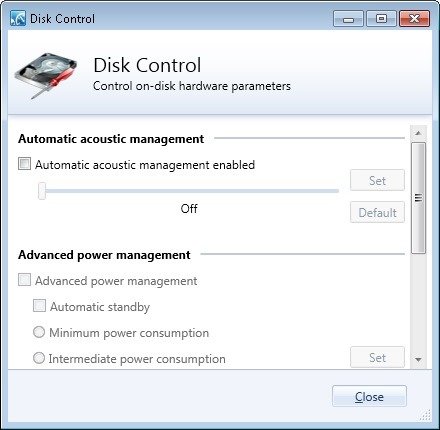
Task: Select Minimum power consumption radio button
Action: (39, 332)
